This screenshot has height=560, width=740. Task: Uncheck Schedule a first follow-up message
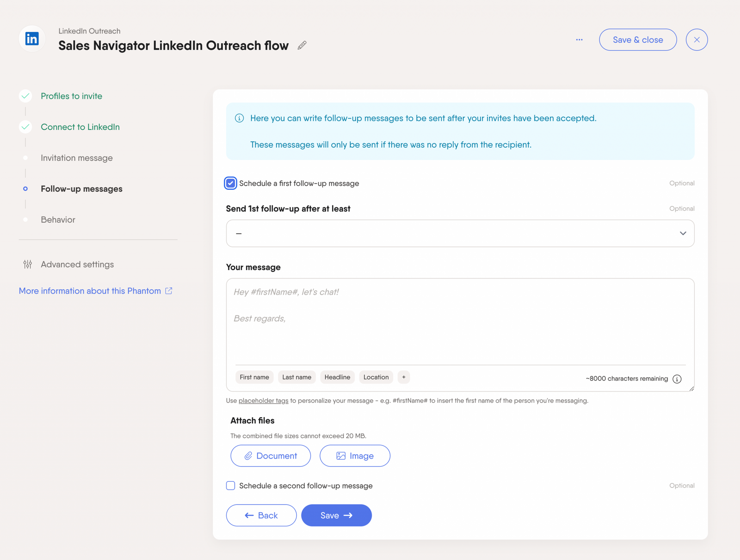coord(230,183)
